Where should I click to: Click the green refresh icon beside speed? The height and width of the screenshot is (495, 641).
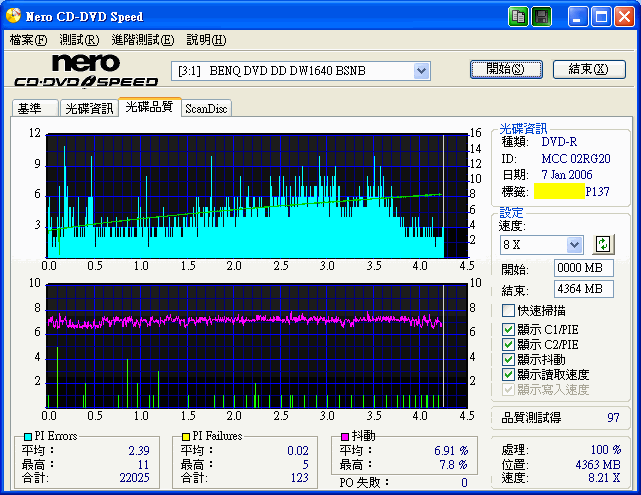point(603,244)
